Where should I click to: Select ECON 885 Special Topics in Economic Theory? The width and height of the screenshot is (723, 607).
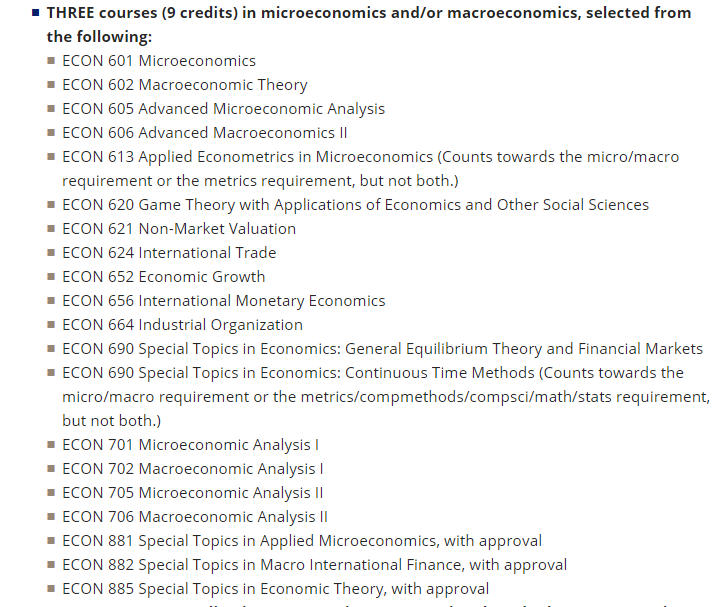275,589
